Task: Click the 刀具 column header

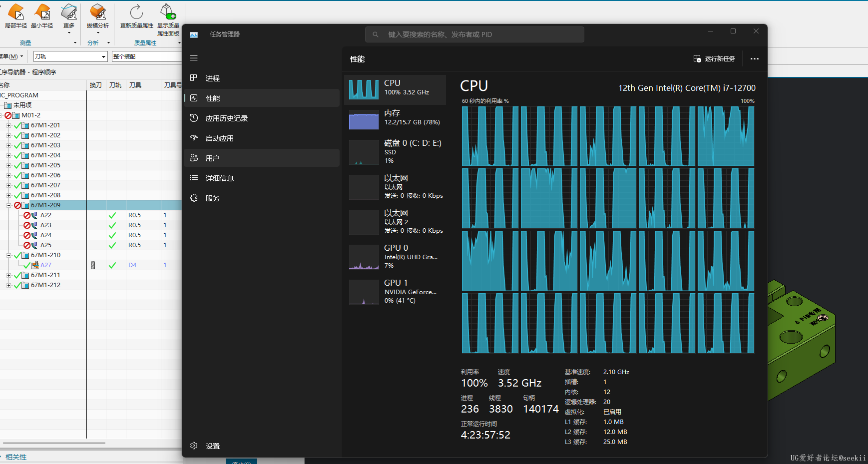Action: coord(143,85)
